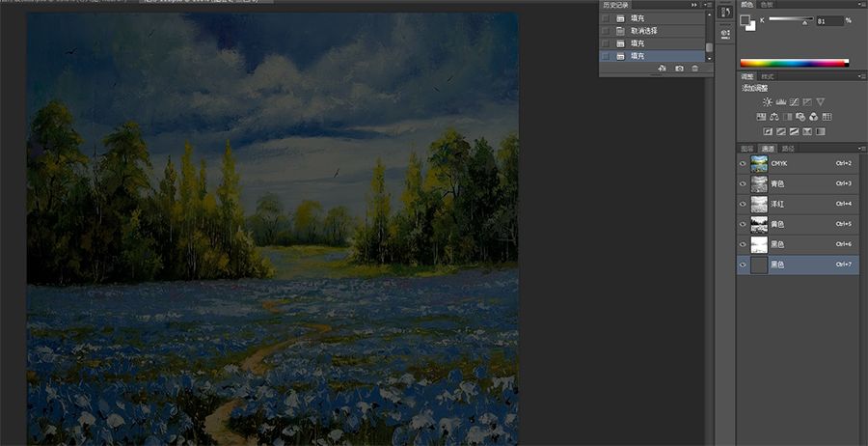The width and height of the screenshot is (868, 446).
Task: Select the 青色 channel
Action: [799, 183]
